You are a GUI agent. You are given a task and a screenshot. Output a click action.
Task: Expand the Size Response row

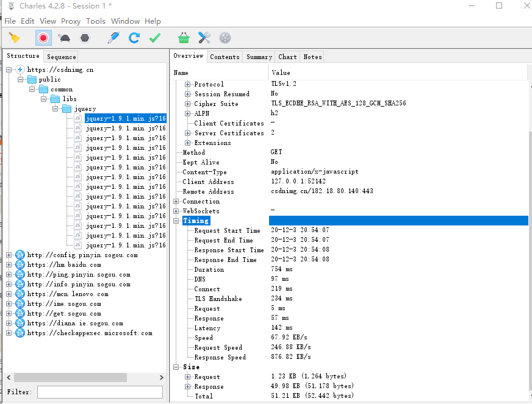(x=187, y=386)
